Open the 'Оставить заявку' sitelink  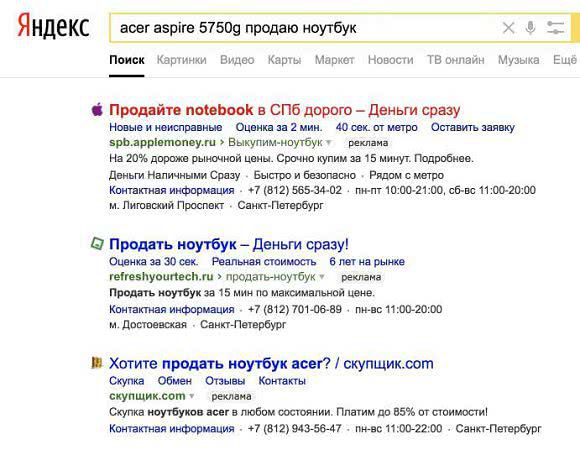[473, 127]
